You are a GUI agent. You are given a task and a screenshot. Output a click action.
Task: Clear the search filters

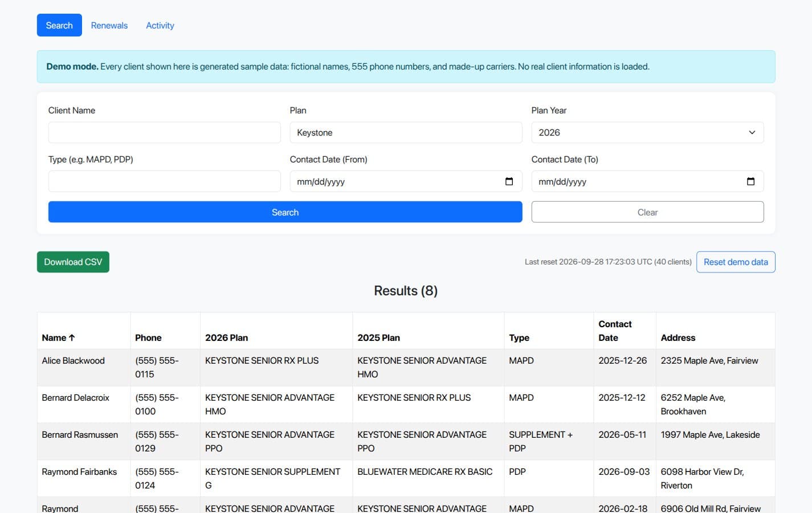click(x=647, y=212)
